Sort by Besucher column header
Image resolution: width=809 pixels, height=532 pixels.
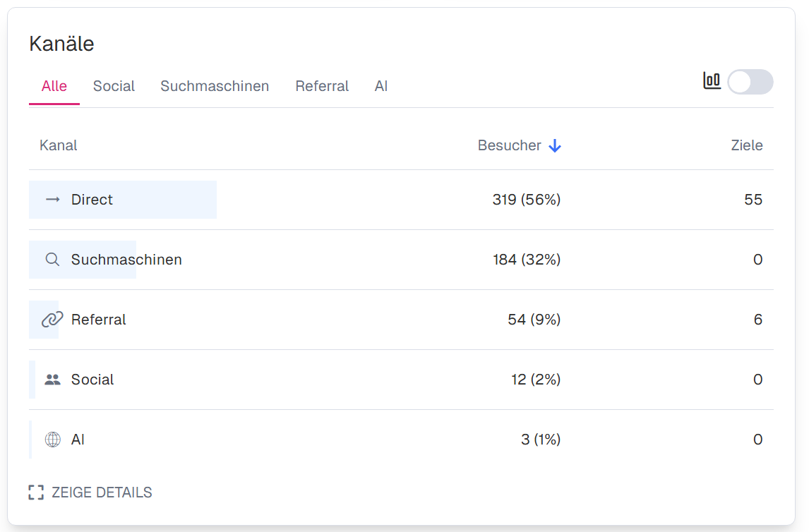point(509,145)
